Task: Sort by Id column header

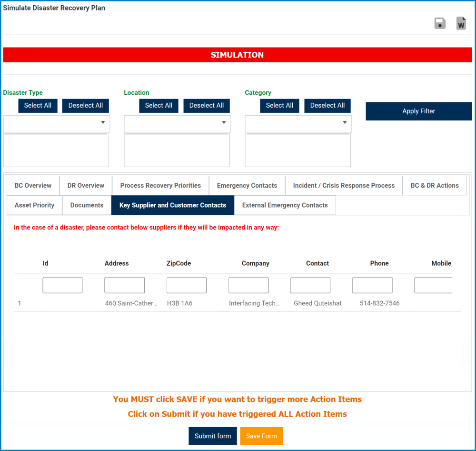Action: [x=46, y=263]
